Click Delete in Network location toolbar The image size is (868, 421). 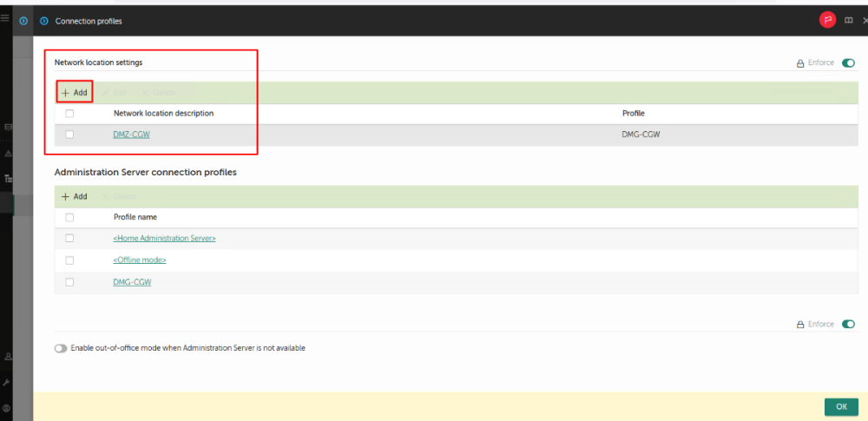click(159, 93)
